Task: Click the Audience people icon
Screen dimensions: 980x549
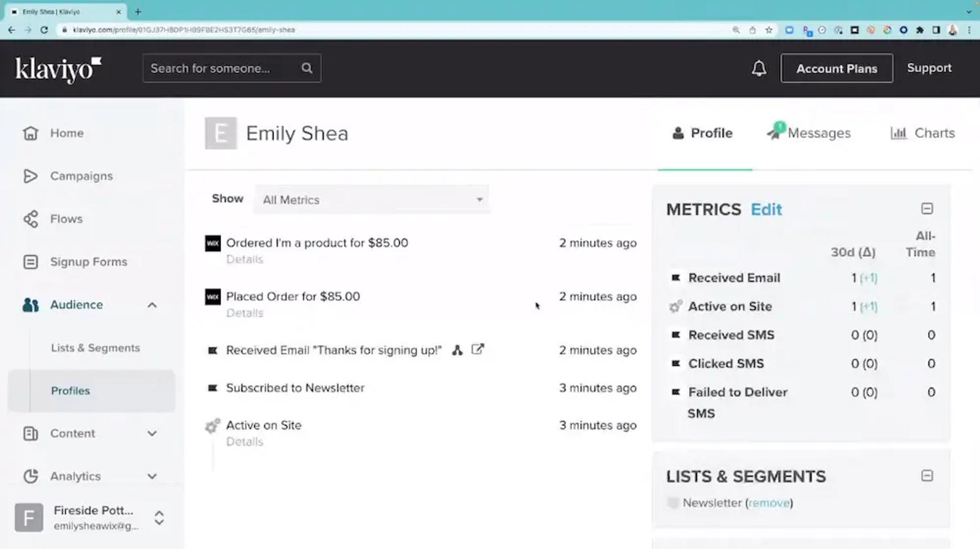Action: (x=30, y=305)
